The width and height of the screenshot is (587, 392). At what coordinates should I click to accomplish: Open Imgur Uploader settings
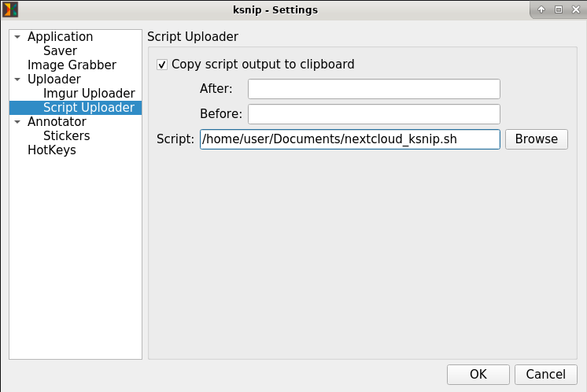tap(89, 93)
